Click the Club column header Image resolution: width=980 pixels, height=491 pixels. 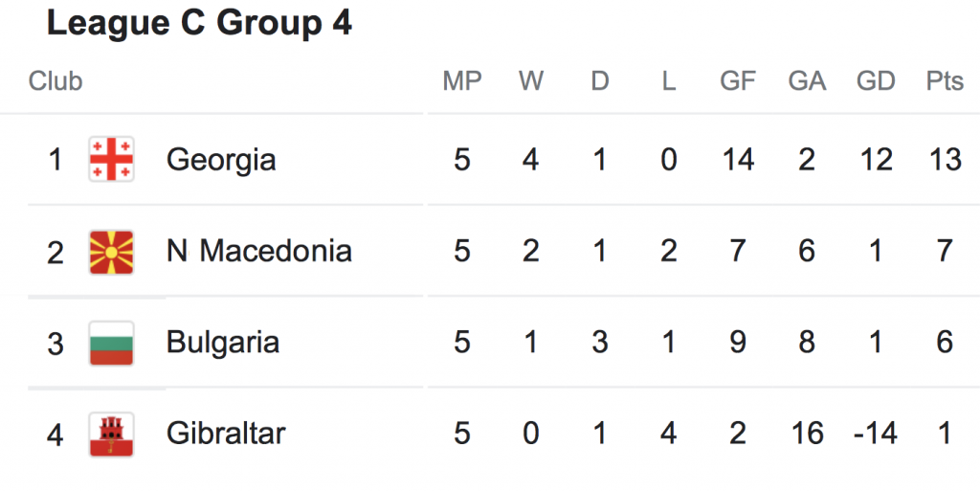[x=56, y=81]
